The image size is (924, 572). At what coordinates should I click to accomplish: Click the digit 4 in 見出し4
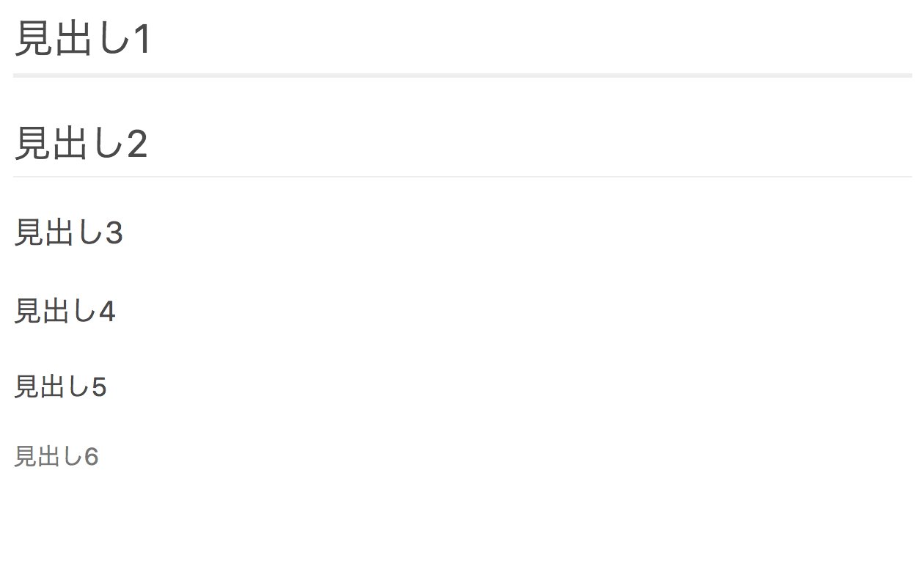(107, 312)
